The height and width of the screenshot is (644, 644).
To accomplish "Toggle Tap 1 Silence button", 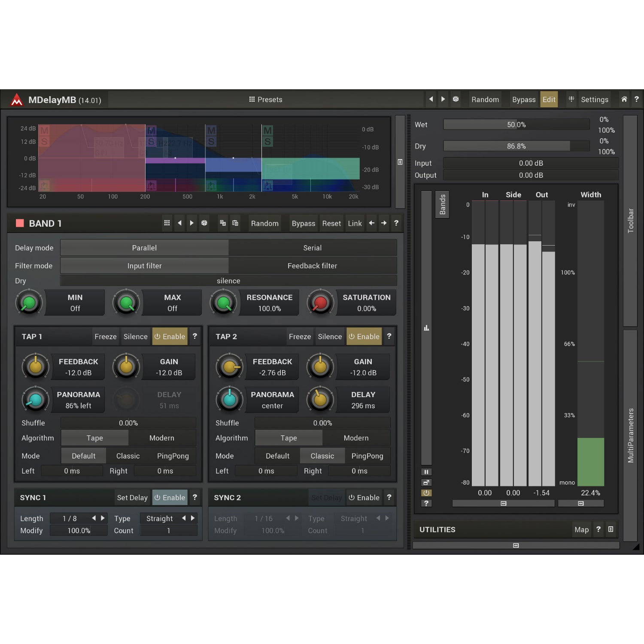I will 136,337.
